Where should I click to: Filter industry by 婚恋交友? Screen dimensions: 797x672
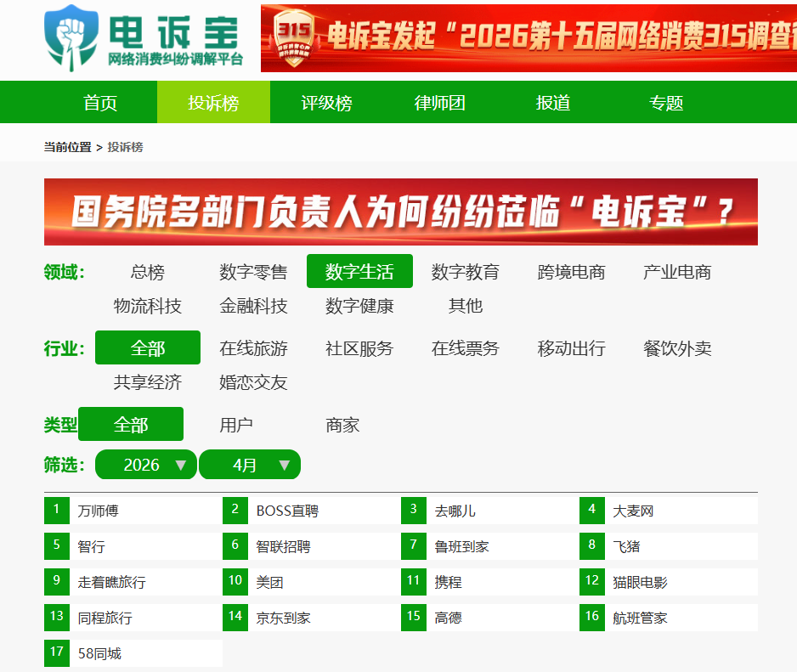click(x=253, y=381)
